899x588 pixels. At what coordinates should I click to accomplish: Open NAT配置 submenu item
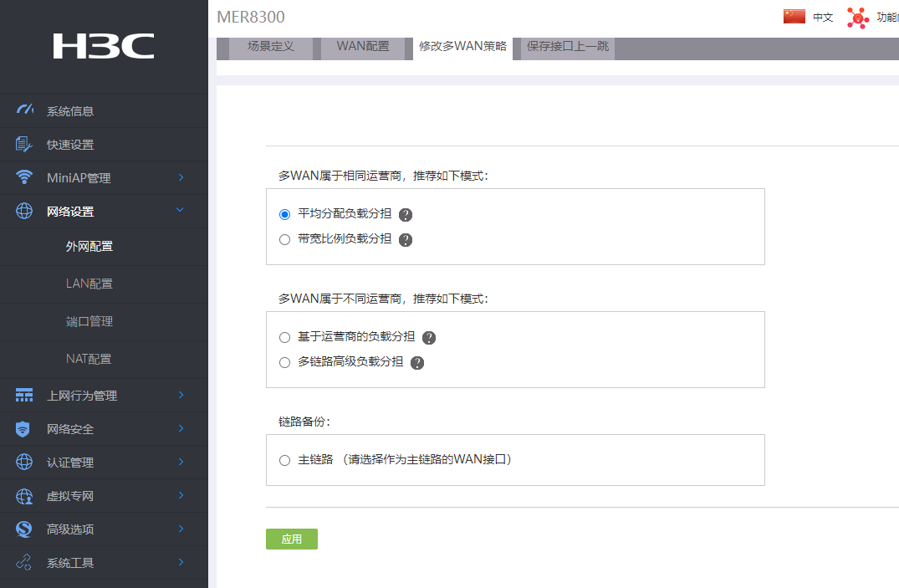89,359
